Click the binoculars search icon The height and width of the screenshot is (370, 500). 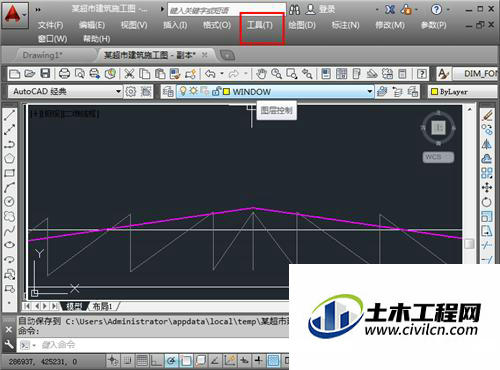[294, 10]
